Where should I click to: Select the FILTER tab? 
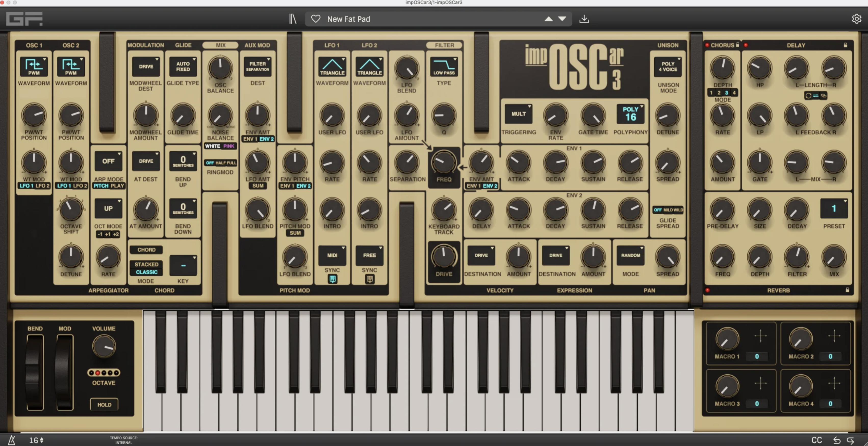(x=444, y=45)
